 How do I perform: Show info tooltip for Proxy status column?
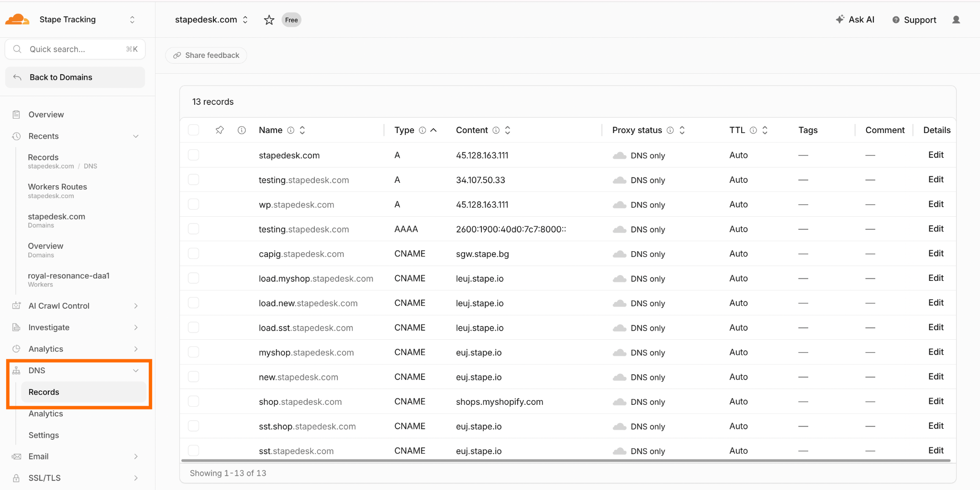coord(670,130)
